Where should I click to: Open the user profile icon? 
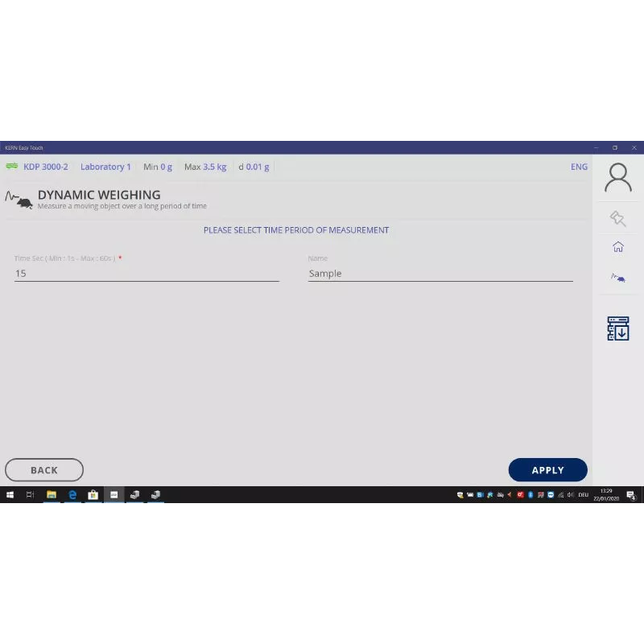click(617, 178)
